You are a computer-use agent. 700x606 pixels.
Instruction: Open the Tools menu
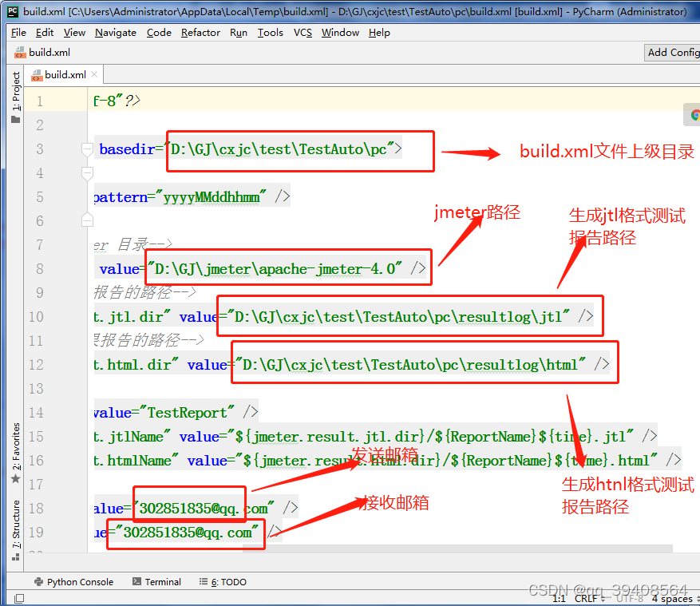pyautogui.click(x=270, y=33)
